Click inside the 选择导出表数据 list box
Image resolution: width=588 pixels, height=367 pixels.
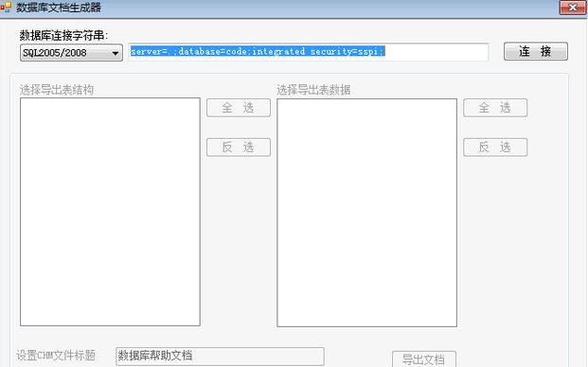click(366, 213)
